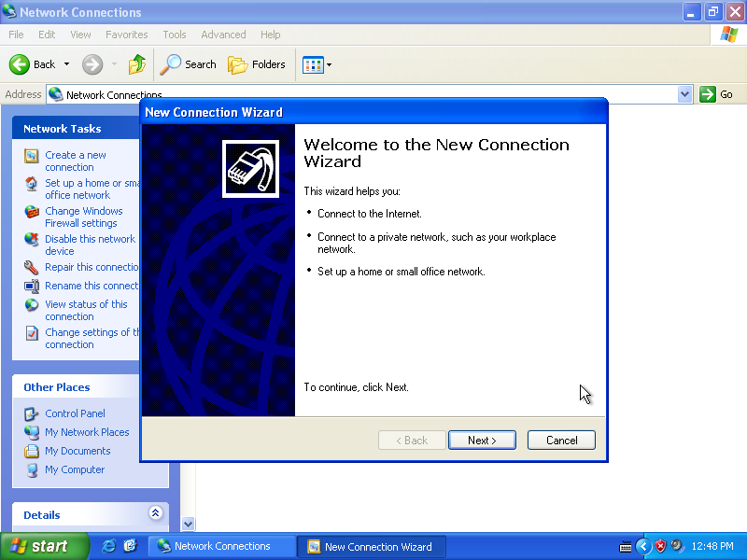This screenshot has width=747, height=560.
Task: Click the keyboard tray icon
Action: click(x=626, y=547)
